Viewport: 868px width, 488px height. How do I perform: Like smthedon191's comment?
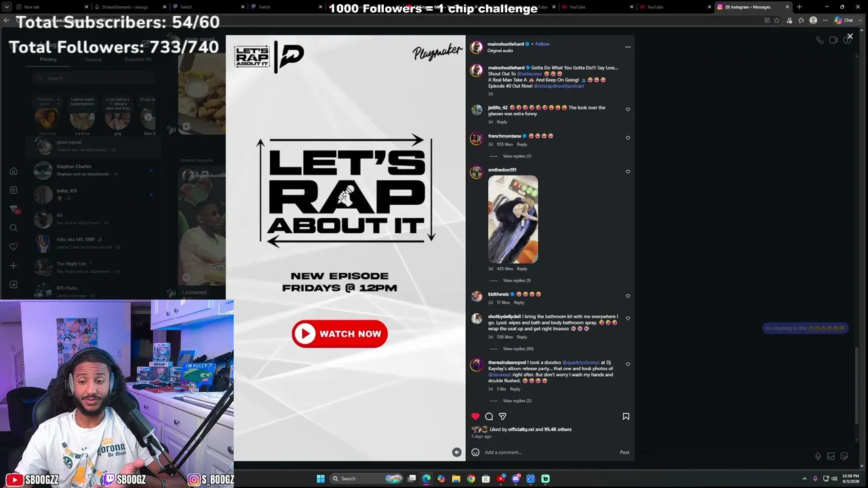(628, 171)
